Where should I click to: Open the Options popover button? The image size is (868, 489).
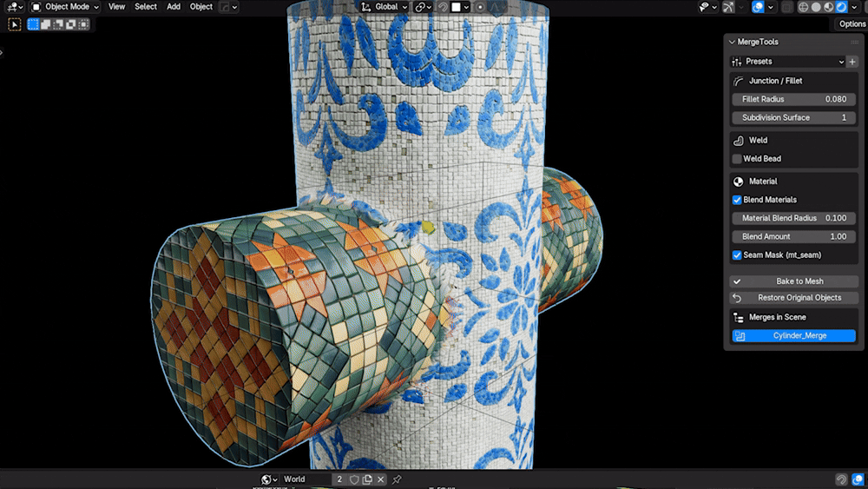point(852,23)
